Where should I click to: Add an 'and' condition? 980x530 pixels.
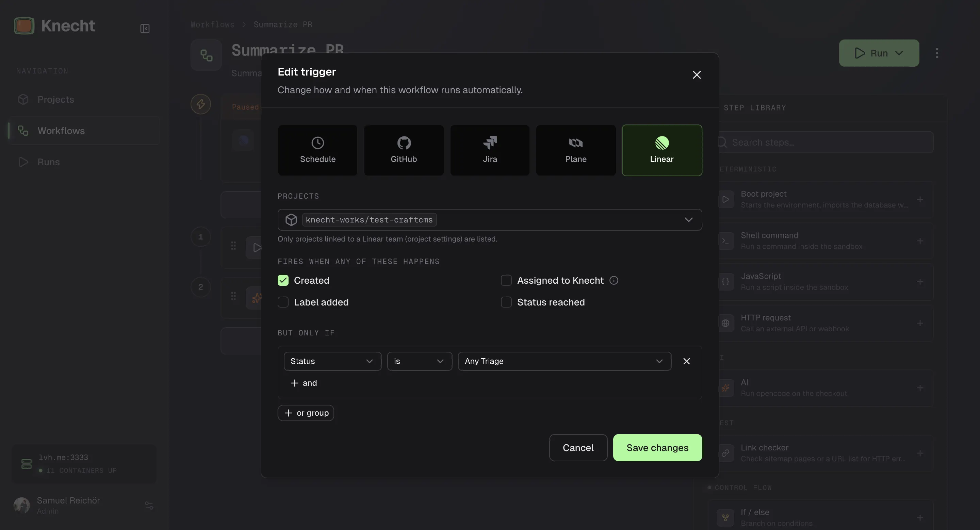pyautogui.click(x=304, y=383)
